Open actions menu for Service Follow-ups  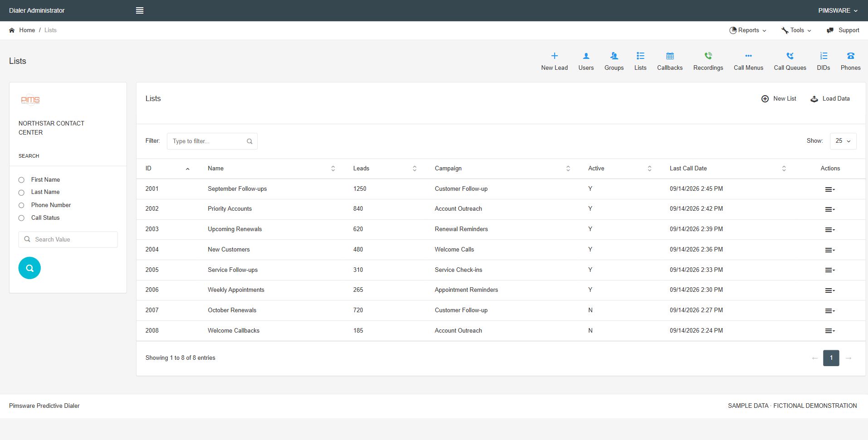pos(830,270)
